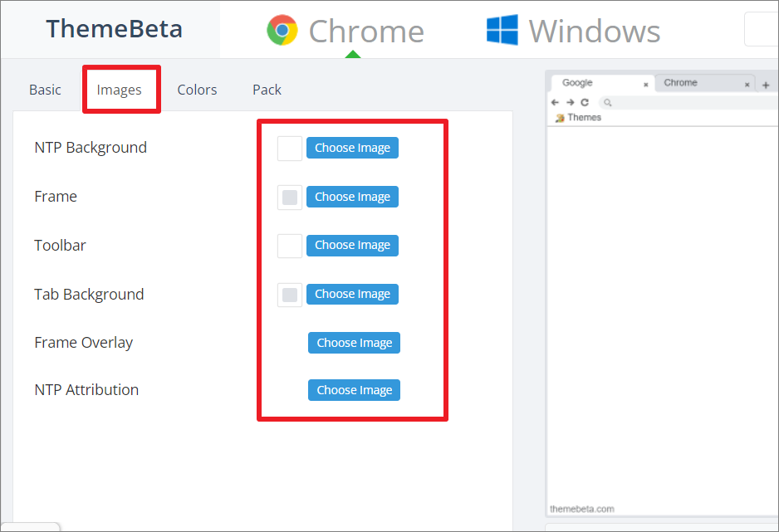Viewport: 779px width, 532px height.
Task: Click the Tab Background preview swatch
Action: (x=290, y=295)
